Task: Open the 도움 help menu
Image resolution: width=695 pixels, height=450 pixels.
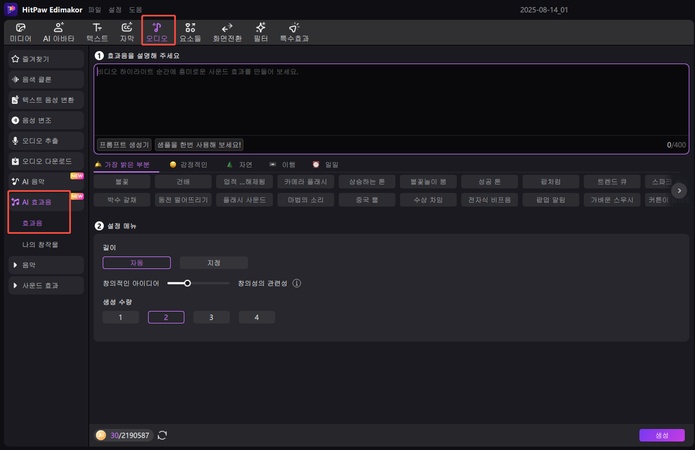Action: coord(135,9)
